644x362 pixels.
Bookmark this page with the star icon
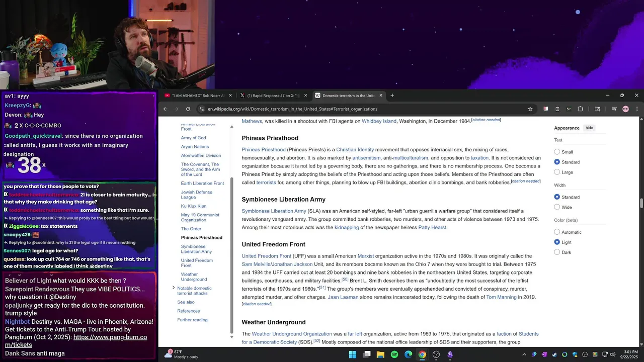530,109
